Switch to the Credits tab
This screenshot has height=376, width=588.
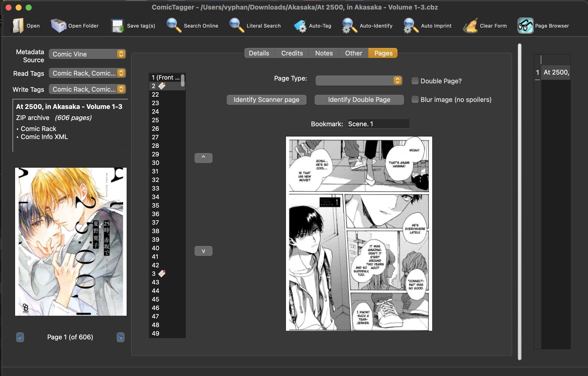coord(292,53)
